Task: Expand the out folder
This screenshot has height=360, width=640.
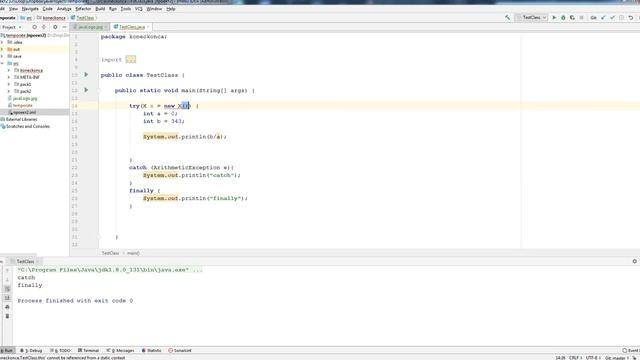Action: pyautogui.click(x=2, y=49)
